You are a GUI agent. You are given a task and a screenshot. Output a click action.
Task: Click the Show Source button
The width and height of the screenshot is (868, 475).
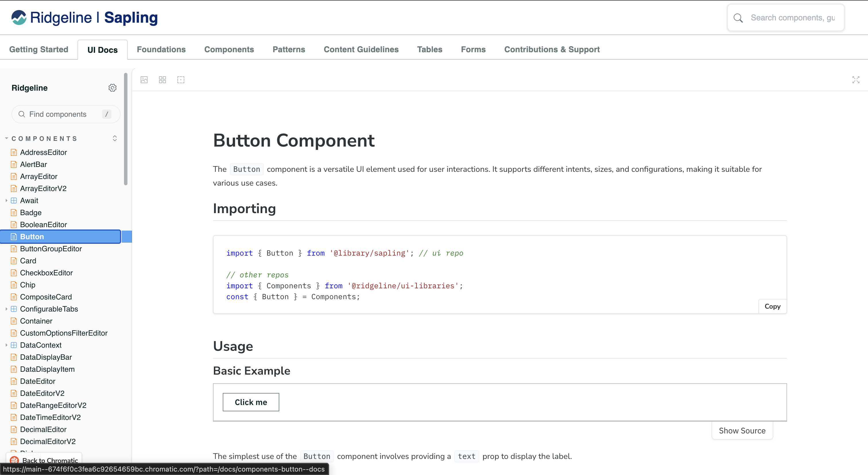(742, 431)
